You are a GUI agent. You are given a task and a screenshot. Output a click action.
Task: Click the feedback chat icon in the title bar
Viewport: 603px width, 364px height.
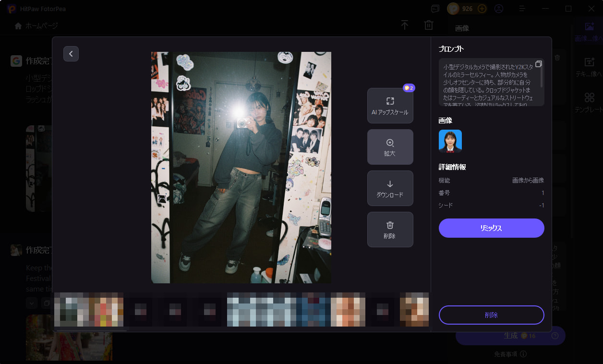point(435,9)
